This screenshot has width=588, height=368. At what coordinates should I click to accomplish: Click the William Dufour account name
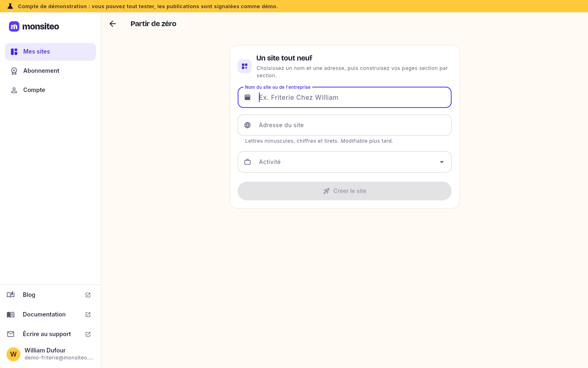pyautogui.click(x=45, y=350)
